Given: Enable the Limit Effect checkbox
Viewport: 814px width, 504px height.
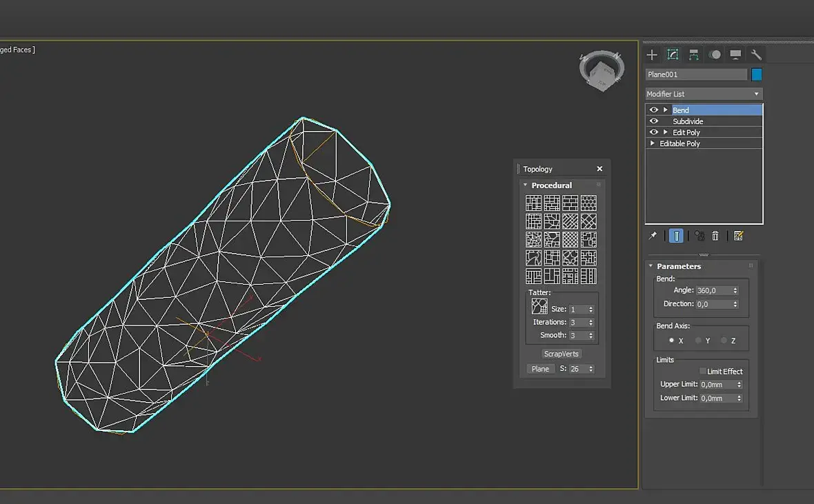Looking at the screenshot, I should tap(702, 371).
